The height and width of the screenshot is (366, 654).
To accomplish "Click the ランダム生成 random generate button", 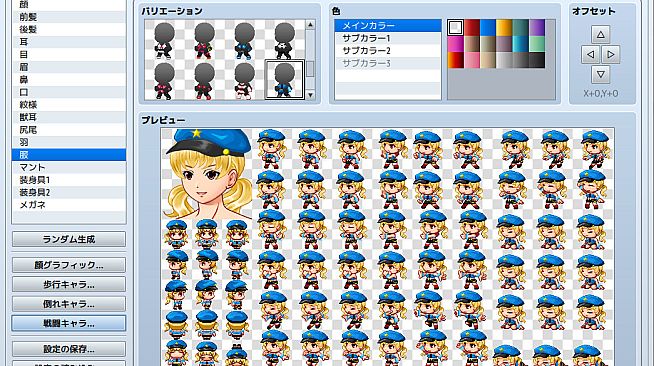I will point(69,239).
